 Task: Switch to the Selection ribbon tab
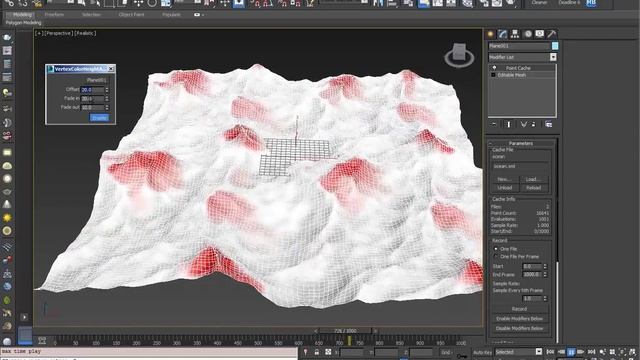91,15
